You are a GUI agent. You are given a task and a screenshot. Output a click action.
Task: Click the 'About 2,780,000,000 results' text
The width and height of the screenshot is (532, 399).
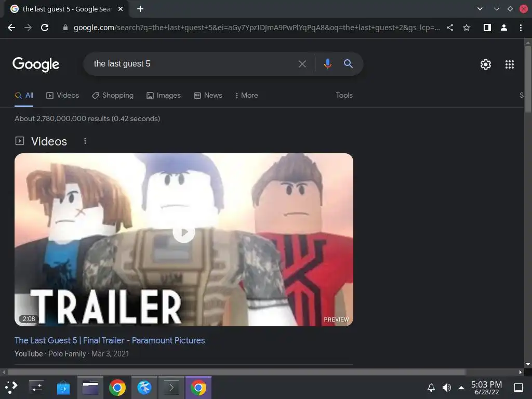point(87,118)
